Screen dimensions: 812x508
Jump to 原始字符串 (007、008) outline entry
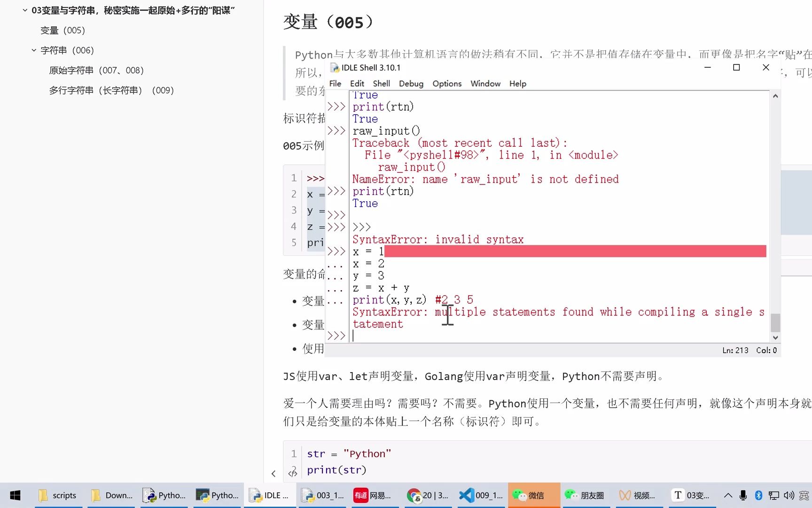click(96, 70)
